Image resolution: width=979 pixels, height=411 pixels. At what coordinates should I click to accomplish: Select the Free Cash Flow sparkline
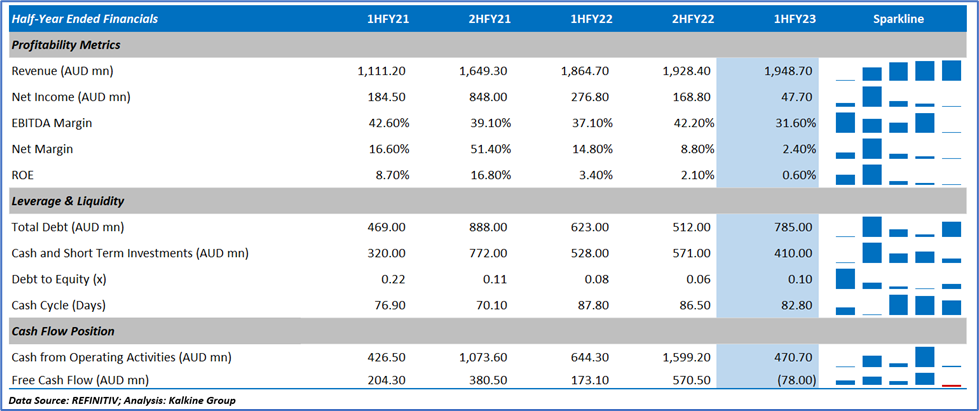897,380
